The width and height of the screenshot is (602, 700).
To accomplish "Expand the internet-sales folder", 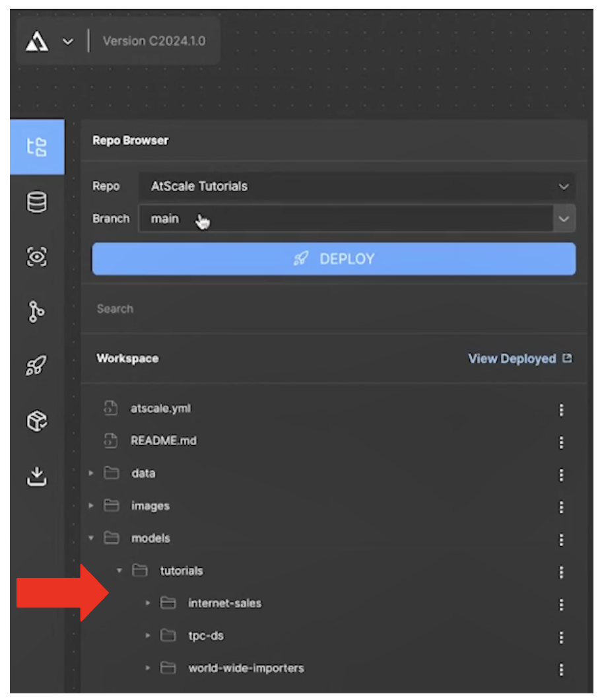I will click(148, 603).
